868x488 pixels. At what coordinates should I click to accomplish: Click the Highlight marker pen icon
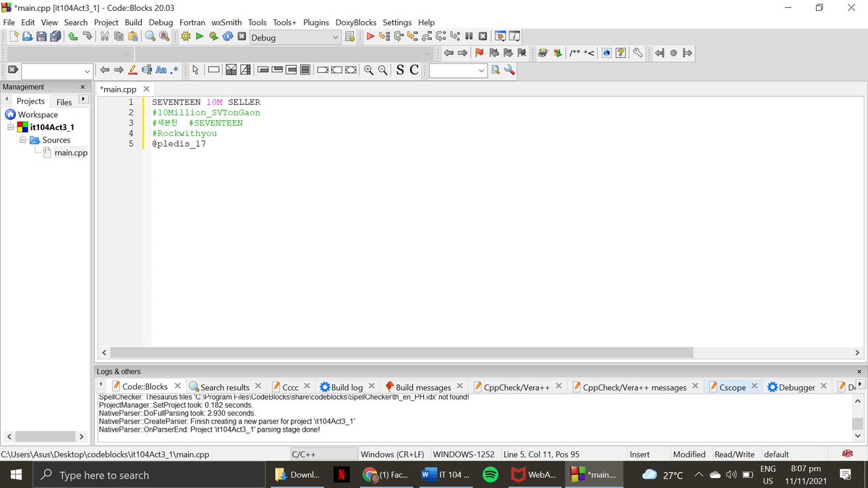click(x=132, y=70)
